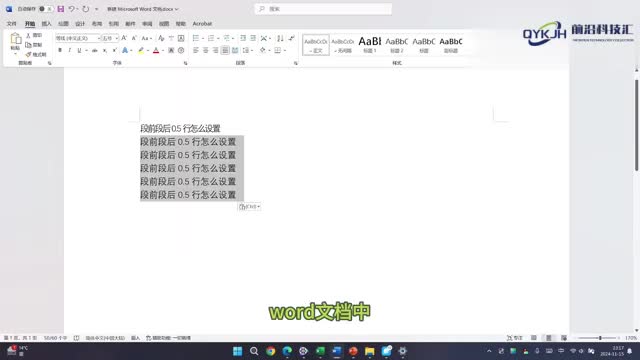Decrease paragraph indent

243,38
